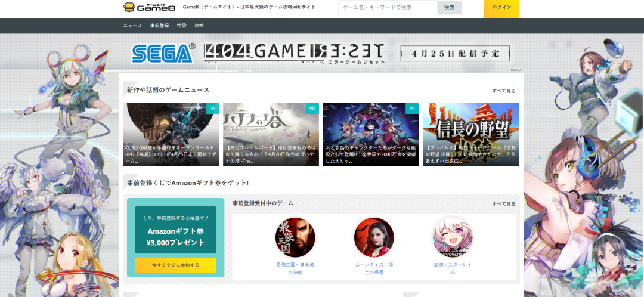Join the lottery with 今すぐクジに参加する
This screenshot has height=297, width=644.
pos(175,265)
